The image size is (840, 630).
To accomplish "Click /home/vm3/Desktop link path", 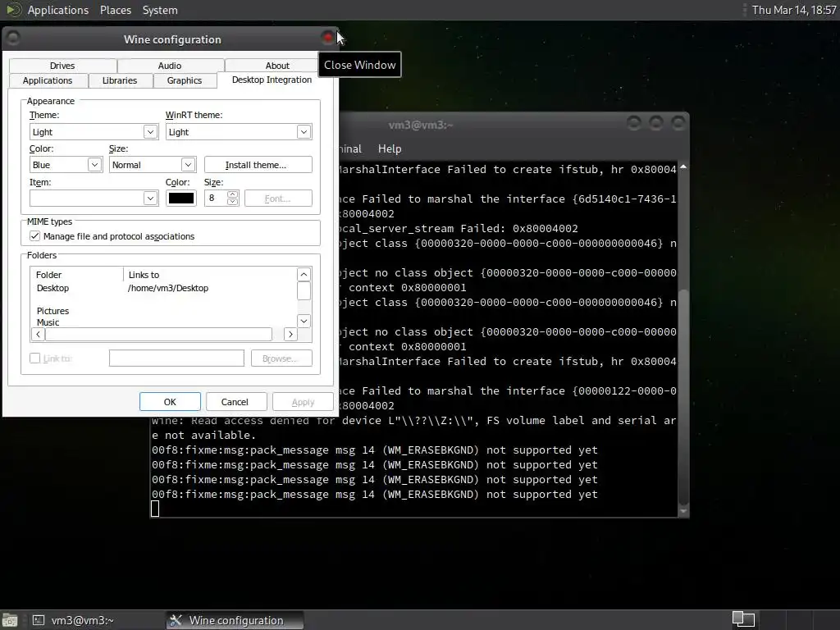I will tap(167, 288).
